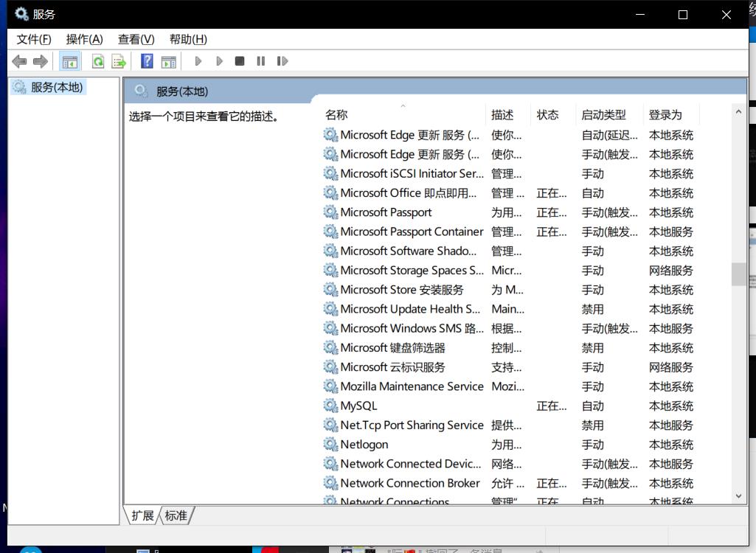
Task: Open the 操作(A) menu
Action: [84, 39]
